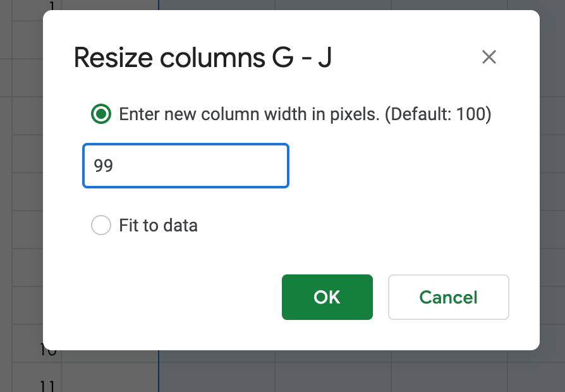The height and width of the screenshot is (392, 565).
Task: Confirm the resize with the OK button
Action: (327, 297)
